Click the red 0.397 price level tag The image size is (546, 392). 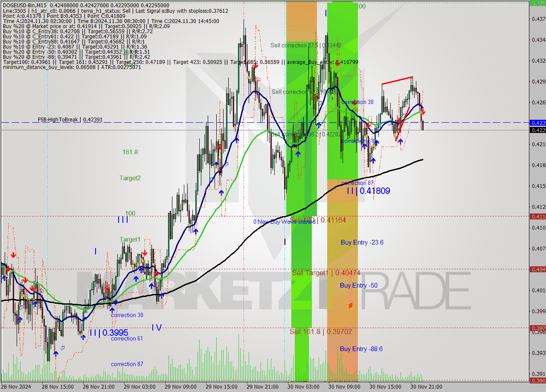coord(537,328)
